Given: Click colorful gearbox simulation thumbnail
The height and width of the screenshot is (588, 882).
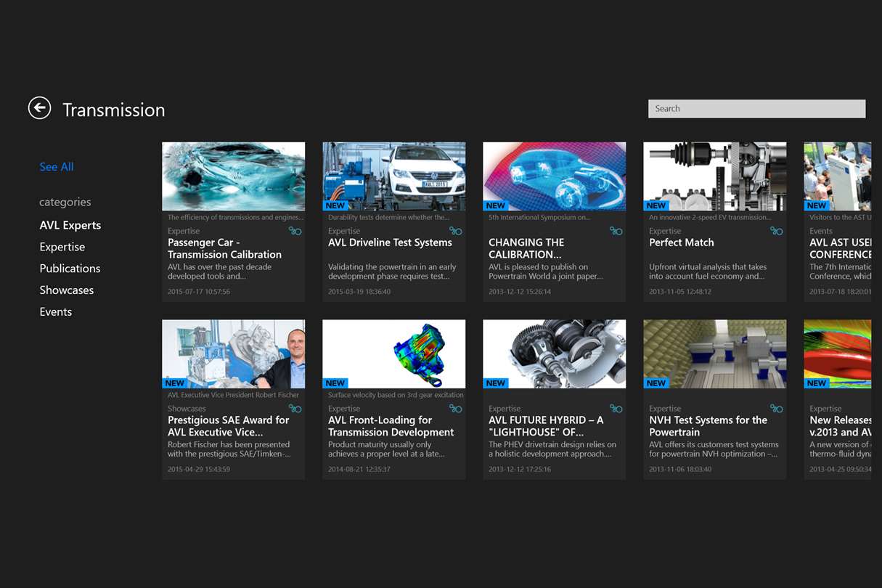Looking at the screenshot, I should [x=394, y=354].
